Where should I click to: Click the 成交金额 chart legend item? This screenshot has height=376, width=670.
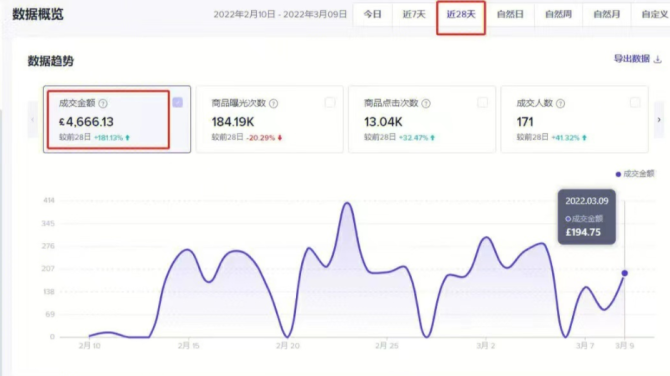click(x=635, y=173)
